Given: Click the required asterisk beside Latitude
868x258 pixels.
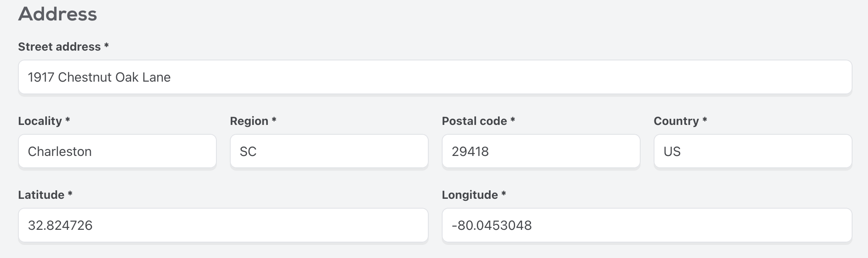Looking at the screenshot, I should (70, 194).
